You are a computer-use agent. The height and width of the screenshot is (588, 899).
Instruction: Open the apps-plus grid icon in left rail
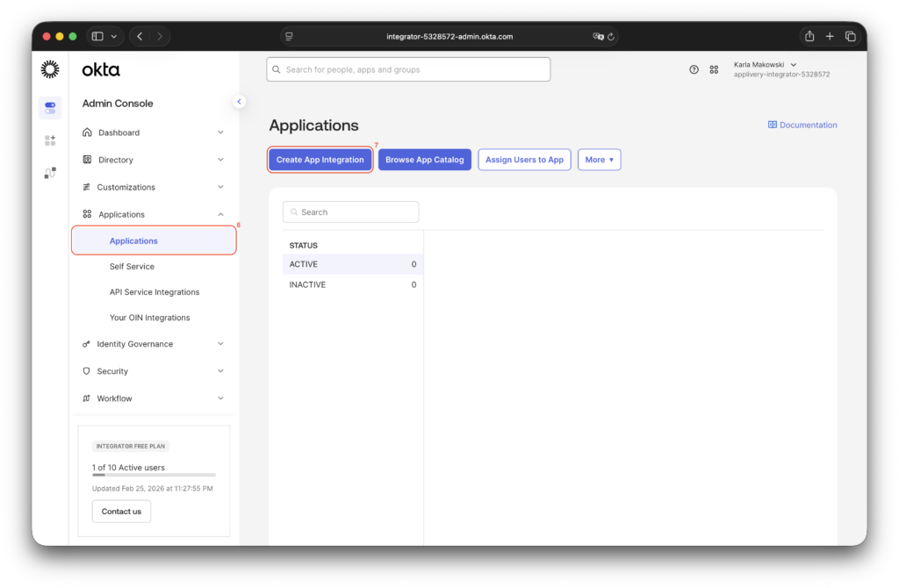point(50,140)
